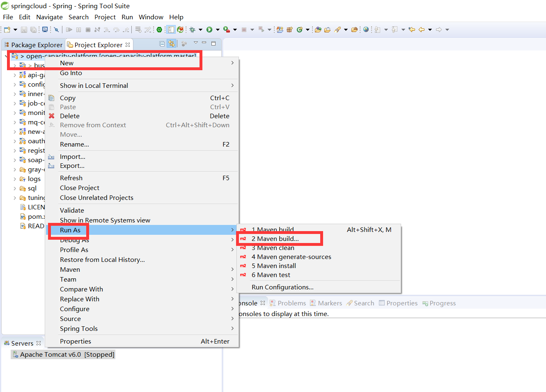This screenshot has height=392, width=546.
Task: Click the New wizard toolbar icon
Action: tap(7, 30)
